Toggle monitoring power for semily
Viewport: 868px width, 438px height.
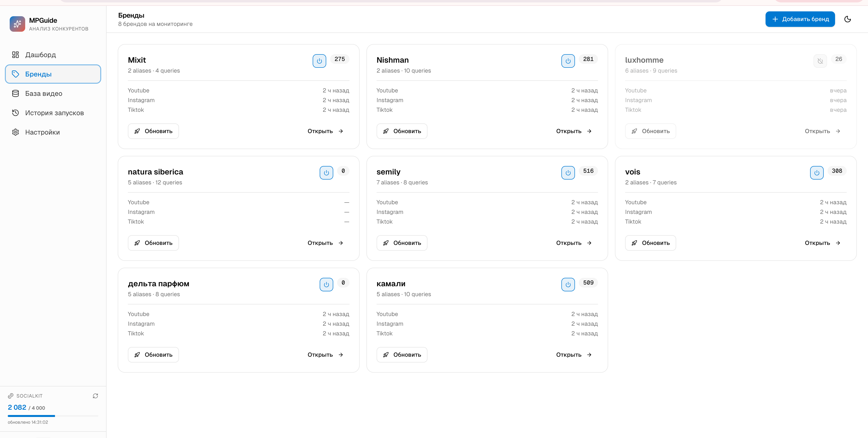[x=568, y=173]
